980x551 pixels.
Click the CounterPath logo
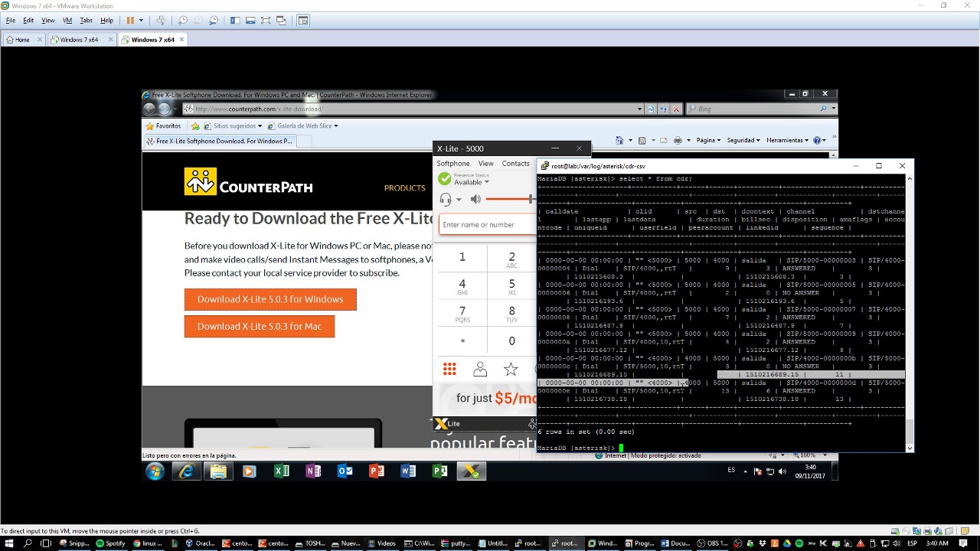(248, 182)
